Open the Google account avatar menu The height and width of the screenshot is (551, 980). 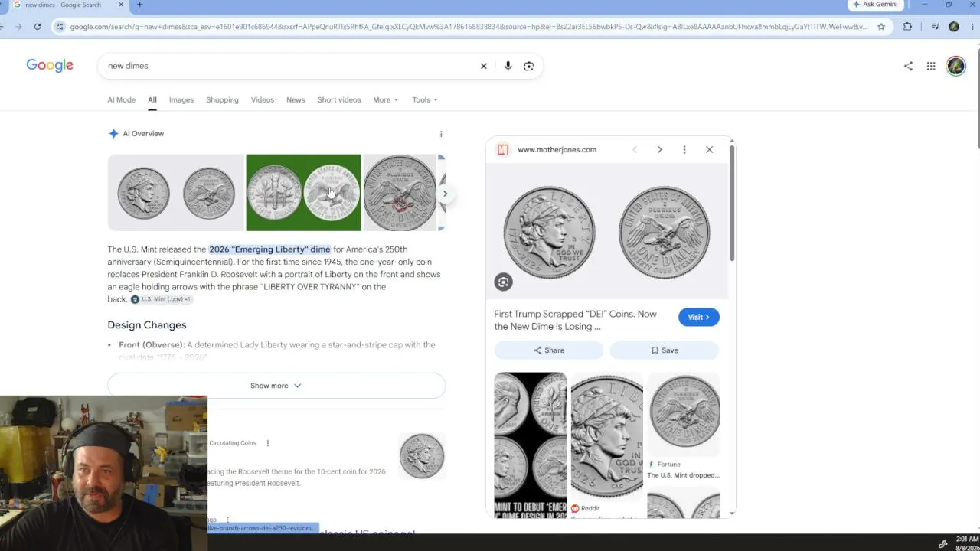pyautogui.click(x=955, y=66)
